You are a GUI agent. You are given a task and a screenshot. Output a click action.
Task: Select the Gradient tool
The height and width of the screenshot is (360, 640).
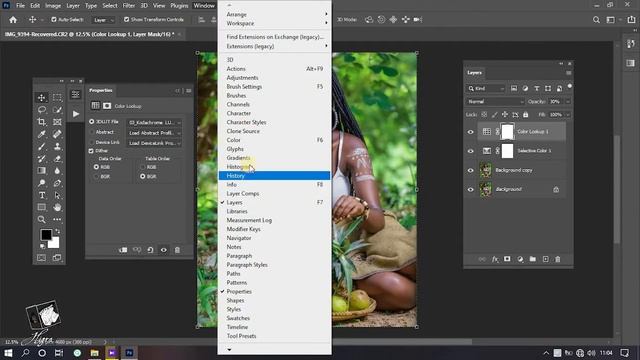41,171
